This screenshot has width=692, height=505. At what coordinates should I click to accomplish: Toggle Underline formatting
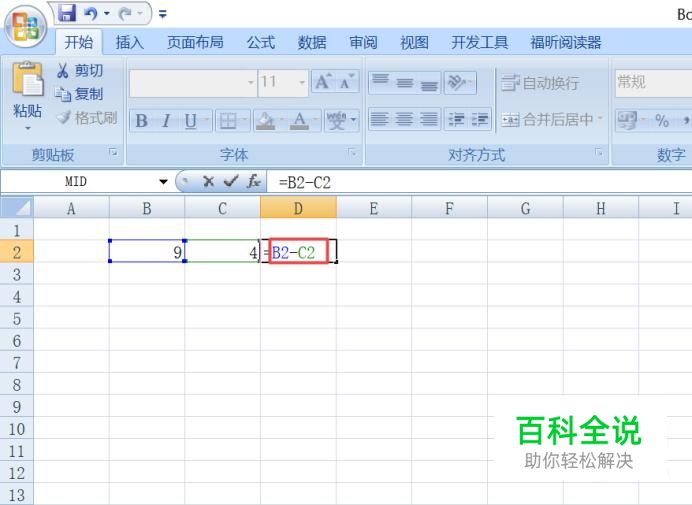(191, 121)
